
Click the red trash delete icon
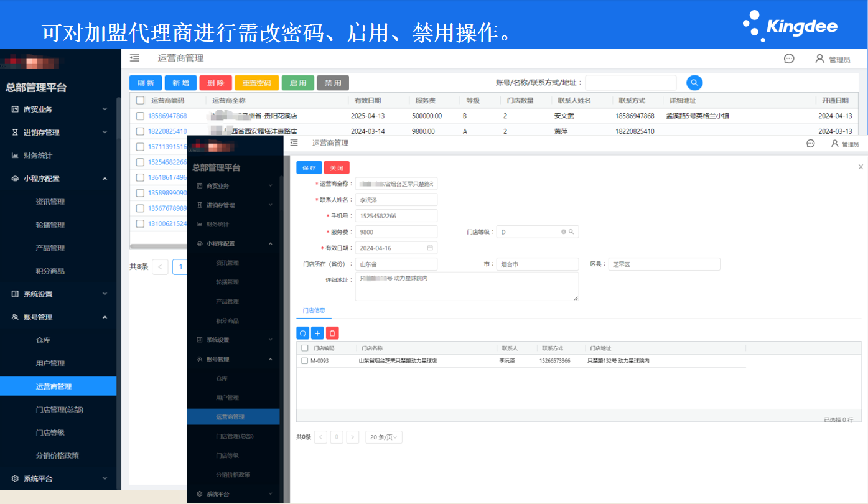332,333
